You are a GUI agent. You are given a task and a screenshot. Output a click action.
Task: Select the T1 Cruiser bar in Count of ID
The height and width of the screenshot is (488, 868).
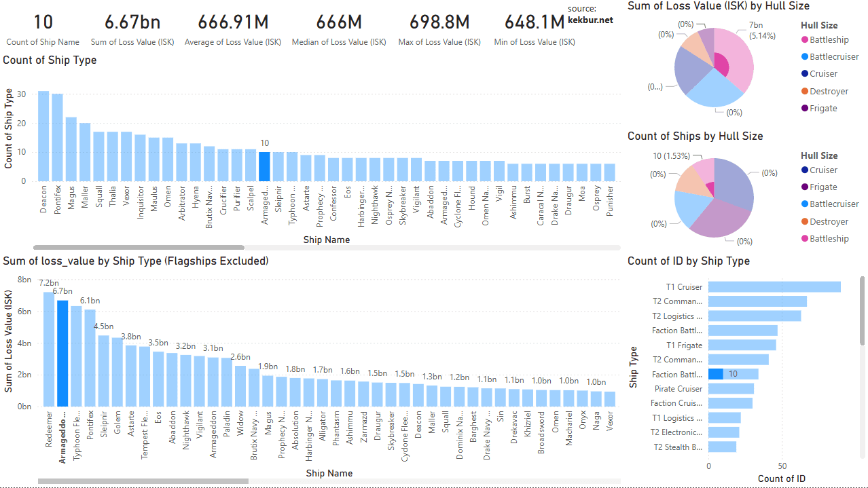[x=774, y=287]
